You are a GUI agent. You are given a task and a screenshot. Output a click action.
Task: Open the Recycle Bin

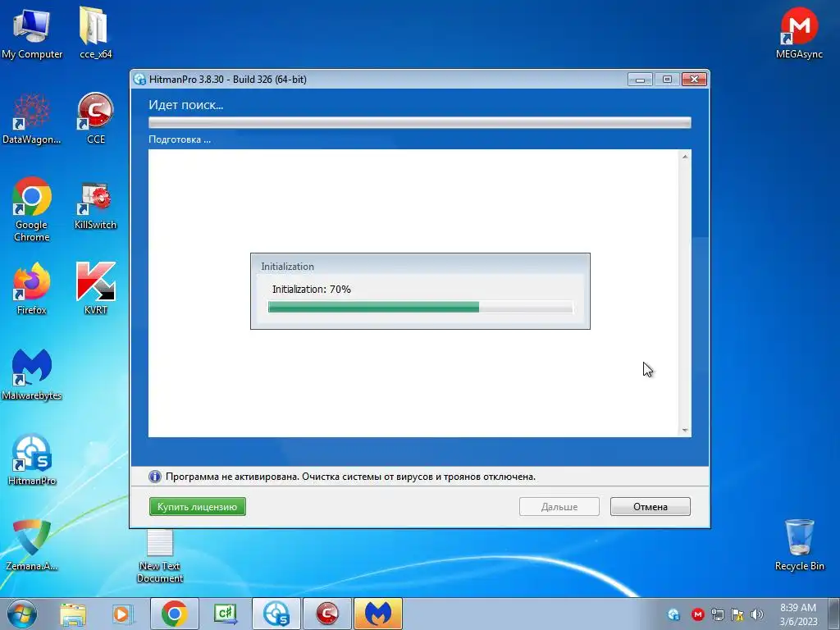799,545
